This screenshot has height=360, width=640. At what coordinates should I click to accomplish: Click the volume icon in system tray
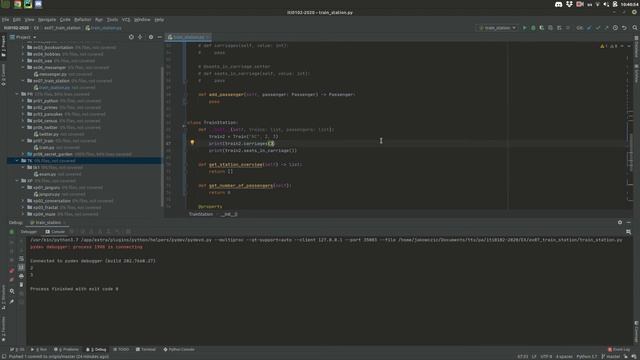pyautogui.click(x=606, y=4)
